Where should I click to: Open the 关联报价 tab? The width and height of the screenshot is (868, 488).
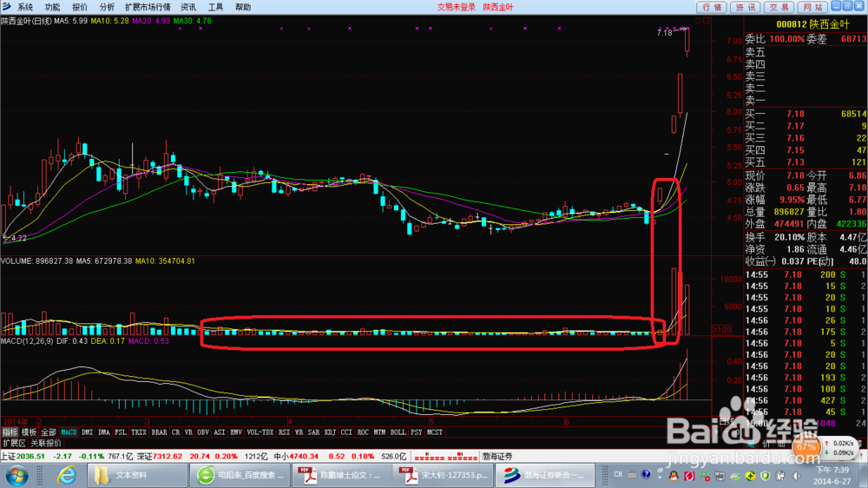coord(46,443)
